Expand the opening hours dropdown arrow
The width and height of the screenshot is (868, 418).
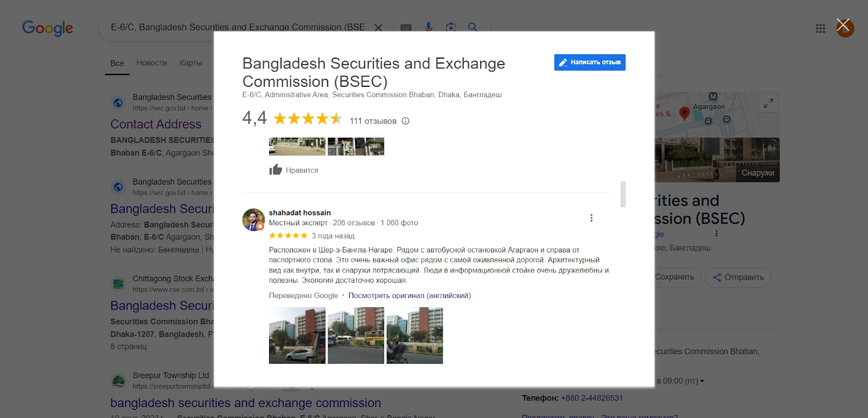(702, 382)
